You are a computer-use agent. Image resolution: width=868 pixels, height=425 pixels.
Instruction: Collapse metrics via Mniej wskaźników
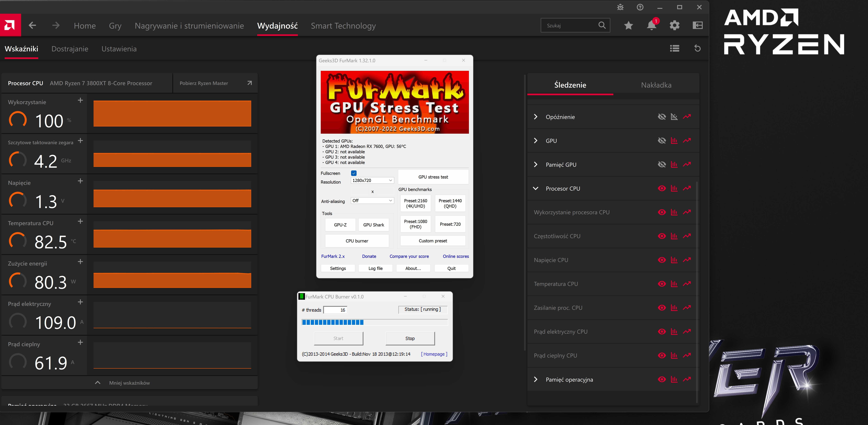[129, 383]
